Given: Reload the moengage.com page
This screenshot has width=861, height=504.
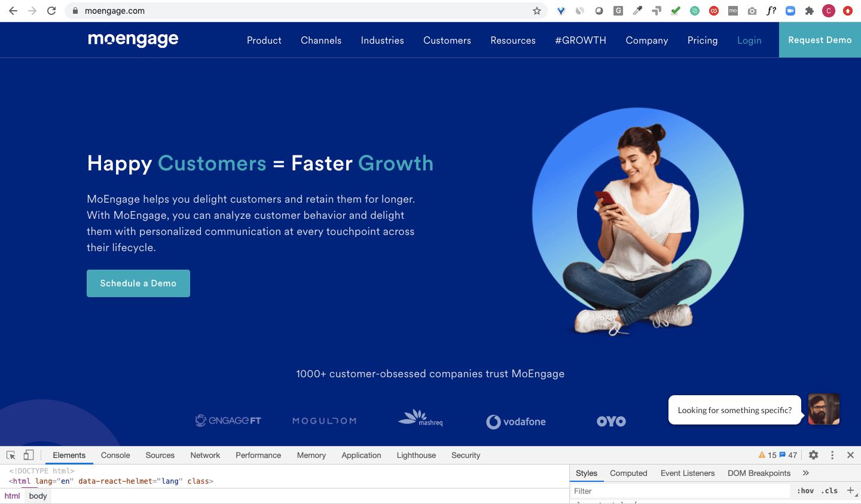Looking at the screenshot, I should tap(51, 11).
